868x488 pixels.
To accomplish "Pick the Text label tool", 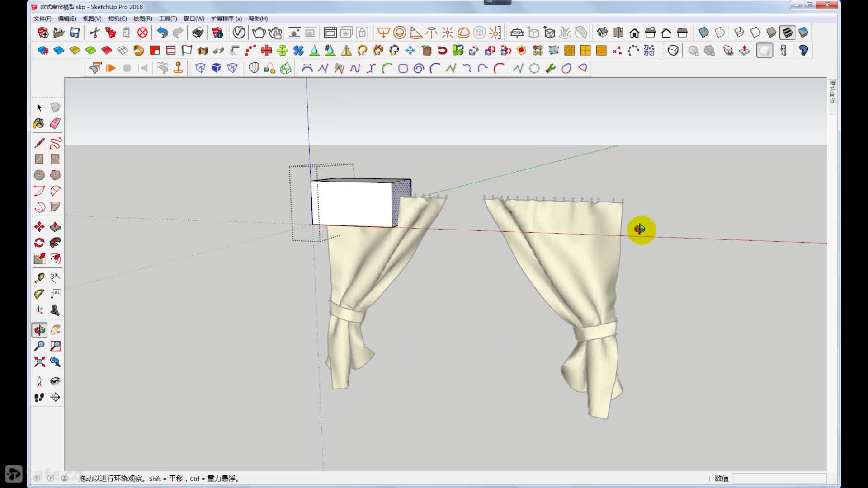I will coord(55,294).
